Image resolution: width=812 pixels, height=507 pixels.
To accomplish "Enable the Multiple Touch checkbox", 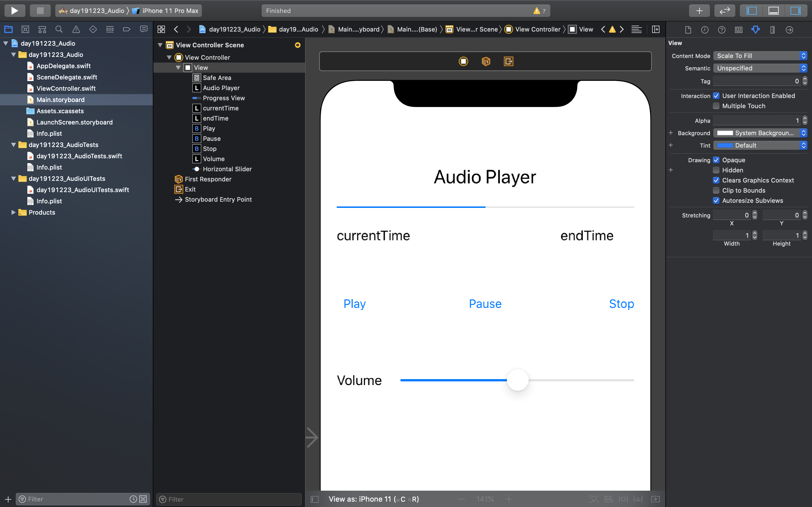I will coord(716,106).
